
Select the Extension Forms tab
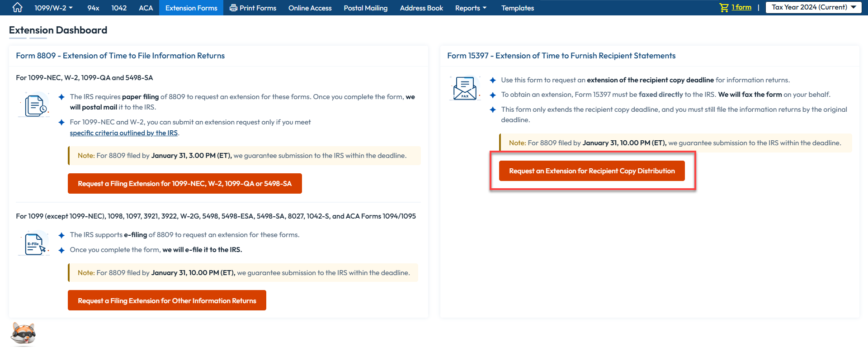[191, 8]
